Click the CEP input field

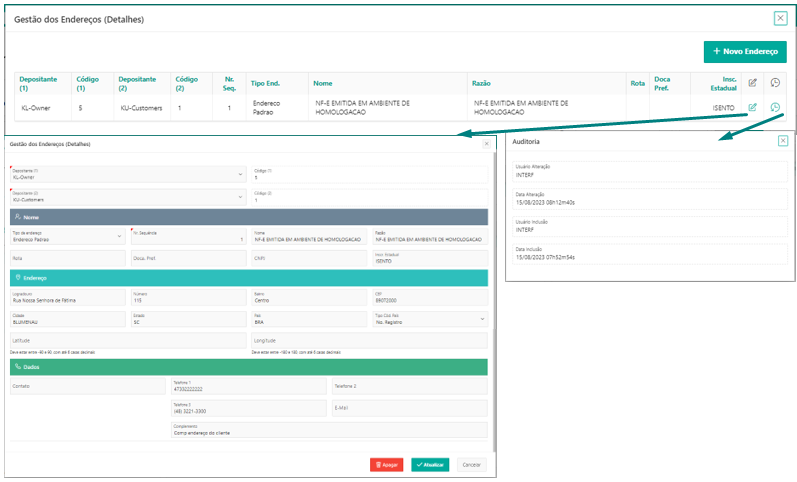click(x=430, y=297)
